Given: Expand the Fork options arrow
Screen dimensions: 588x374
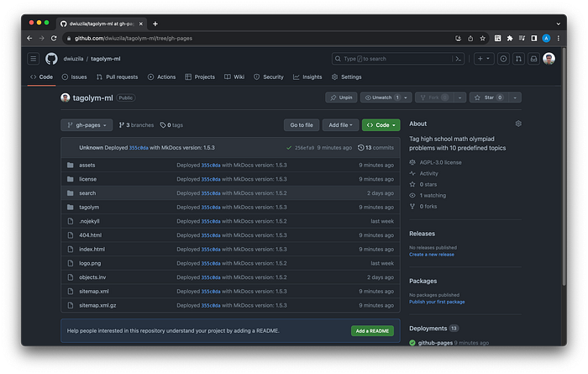Looking at the screenshot, I should (459, 97).
